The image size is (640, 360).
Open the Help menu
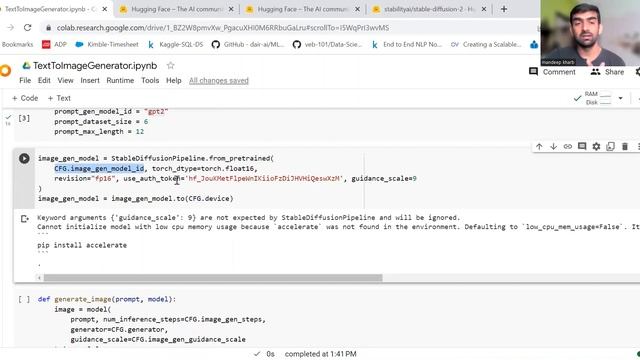click(173, 80)
